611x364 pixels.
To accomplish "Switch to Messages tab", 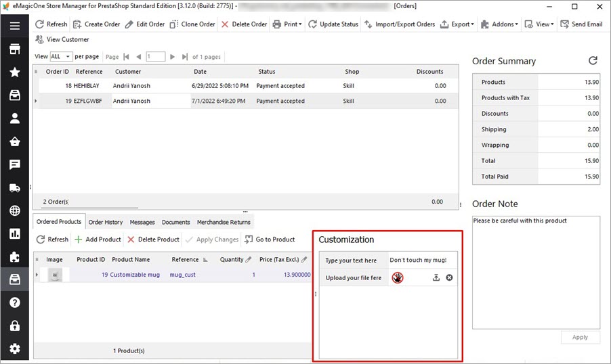I will [142, 223].
